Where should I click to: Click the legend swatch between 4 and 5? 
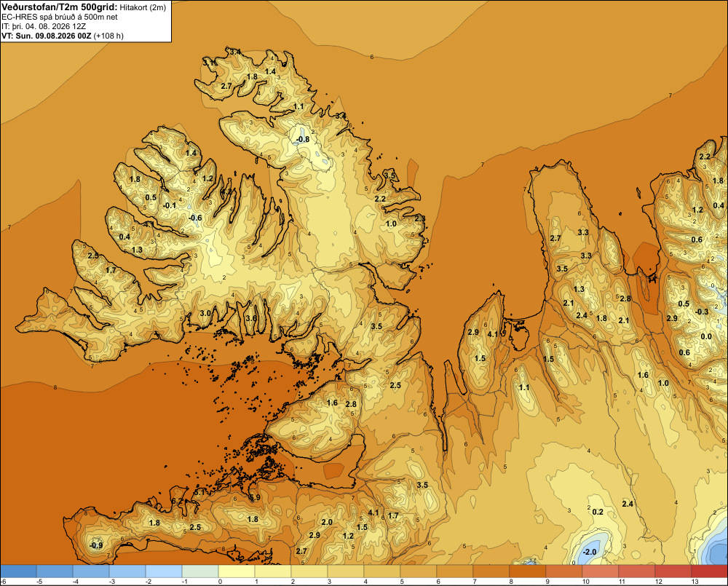(382, 571)
